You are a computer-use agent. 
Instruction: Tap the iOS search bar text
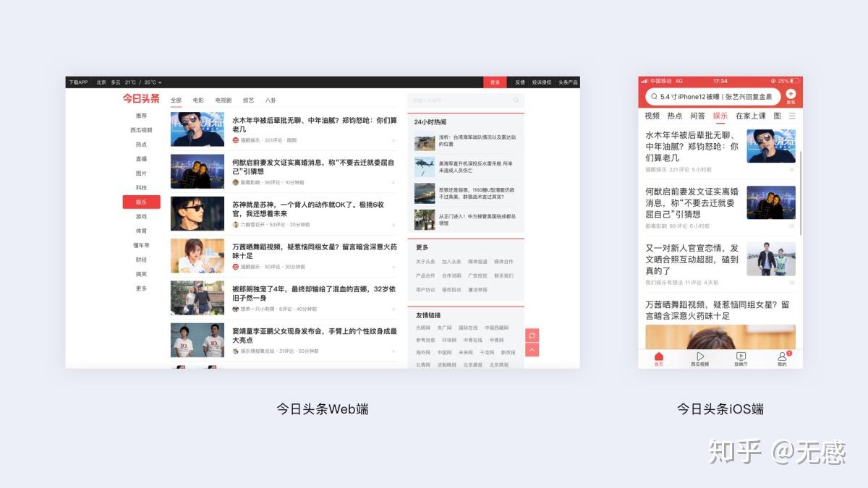(716, 97)
